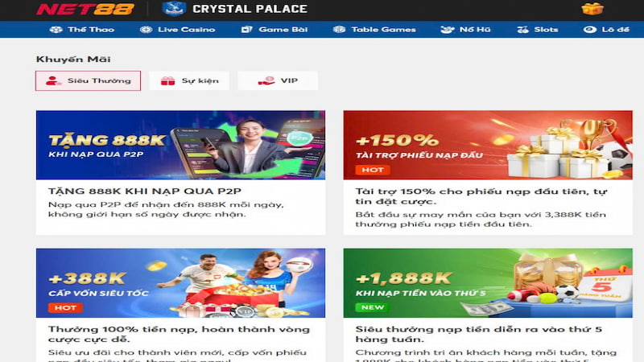Click the NET88 logo
Image resolution: width=644 pixels, height=362 pixels.
[x=85, y=9]
